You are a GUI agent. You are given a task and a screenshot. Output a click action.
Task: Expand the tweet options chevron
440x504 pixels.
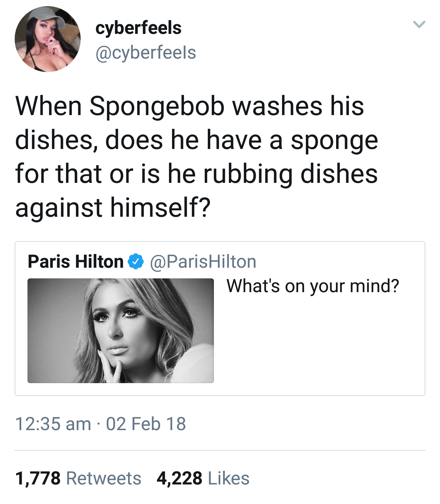419,24
